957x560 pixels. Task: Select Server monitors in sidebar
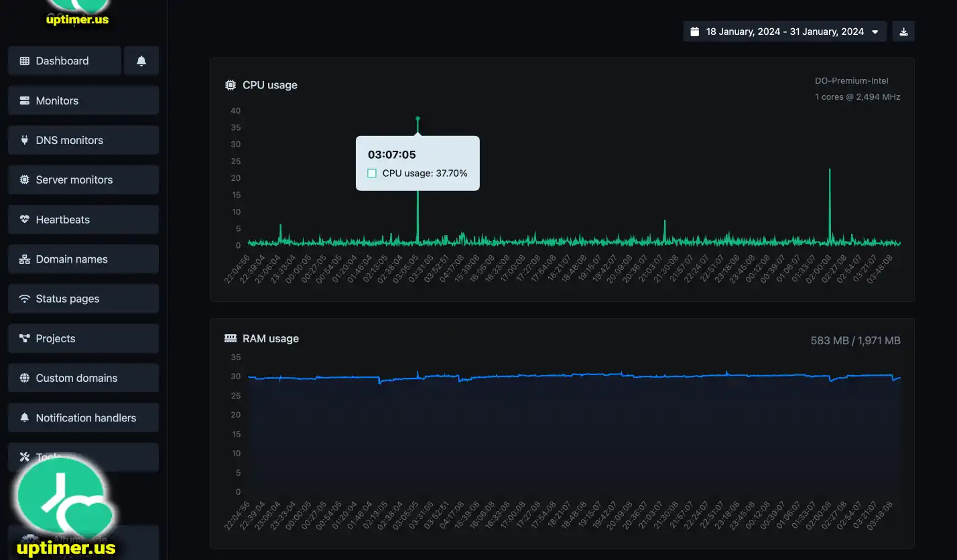[x=83, y=180]
